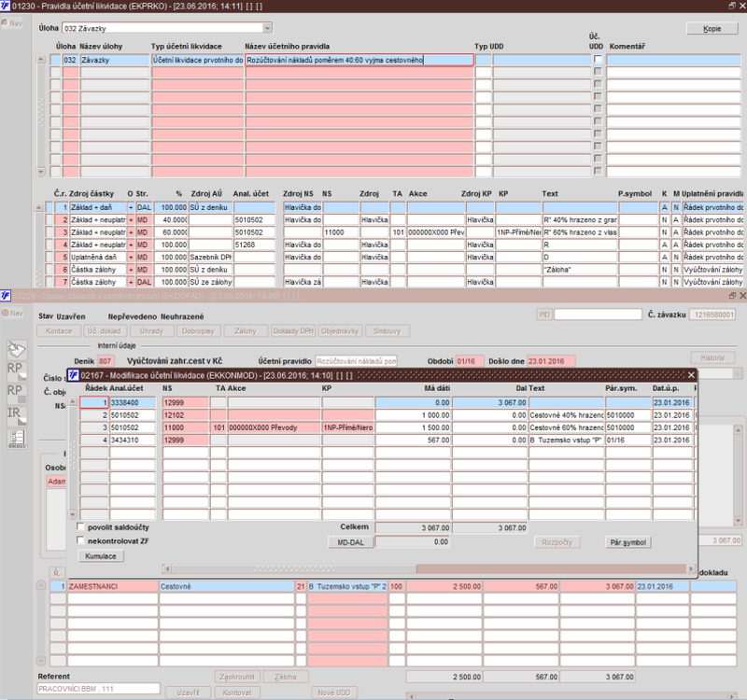
Task: Click the hand-with-document icon in the left sidebar
Action: (x=17, y=349)
